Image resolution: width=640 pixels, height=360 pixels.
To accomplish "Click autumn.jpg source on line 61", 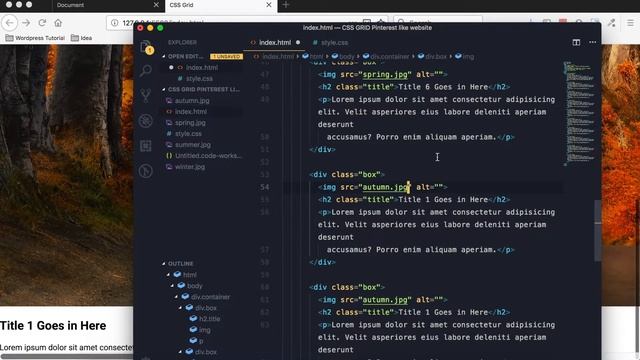I will (x=385, y=300).
